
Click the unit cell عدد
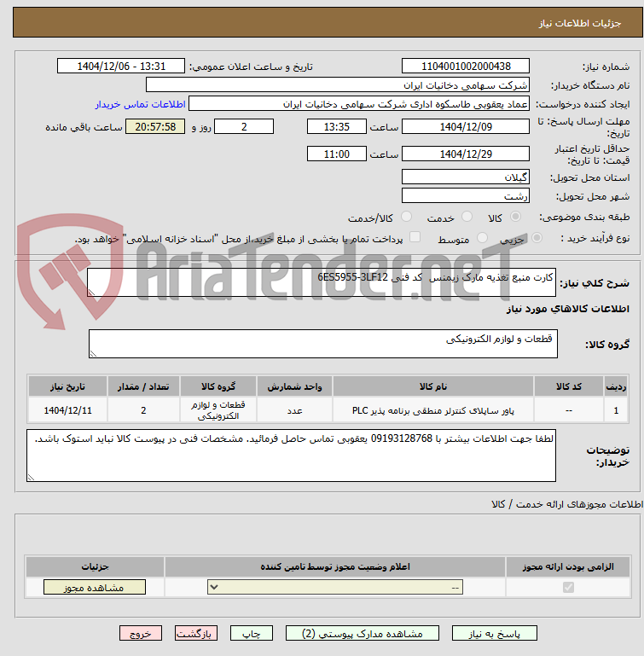[294, 411]
